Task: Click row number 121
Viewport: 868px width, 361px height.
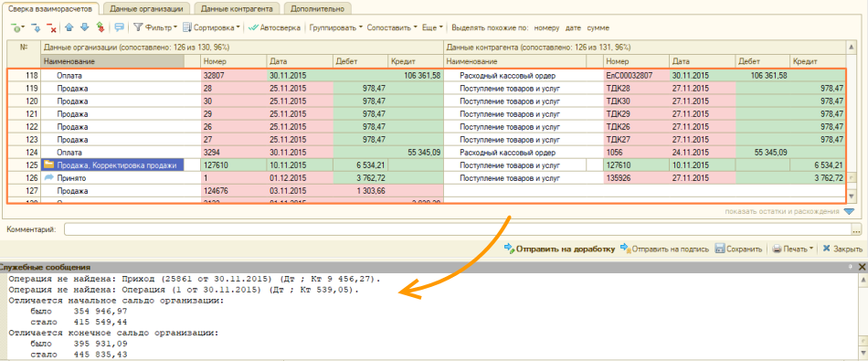Action: [x=24, y=113]
